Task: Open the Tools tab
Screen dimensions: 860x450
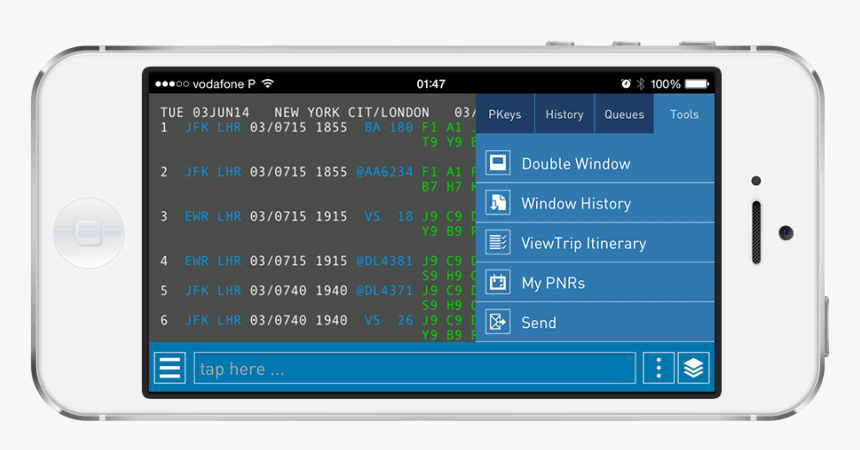Action: coord(684,114)
